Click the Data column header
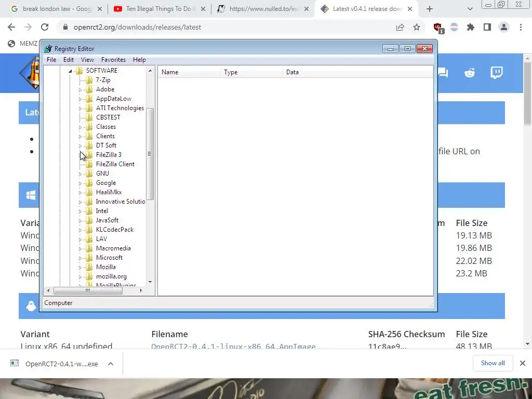The width and height of the screenshot is (532, 399). (x=357, y=72)
